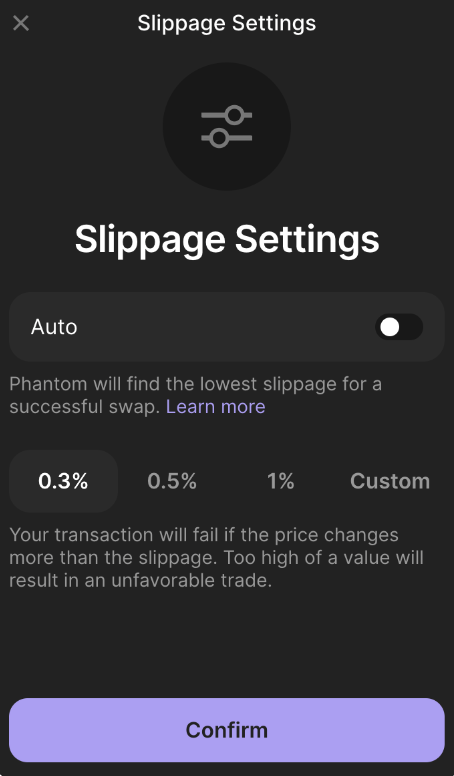Click the small Slippage Settings header title
The image size is (454, 776).
point(227,23)
